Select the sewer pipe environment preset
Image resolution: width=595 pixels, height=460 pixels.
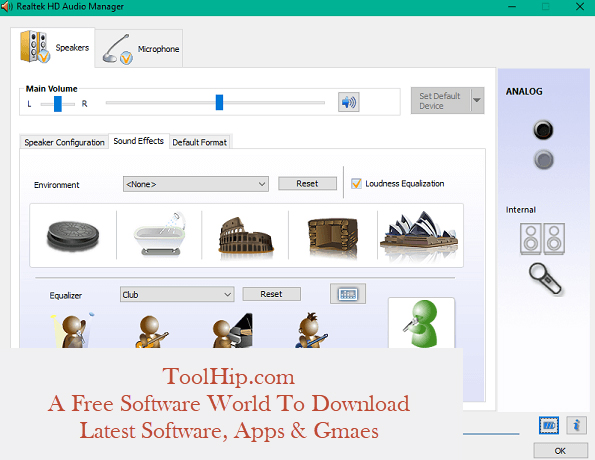click(x=73, y=235)
